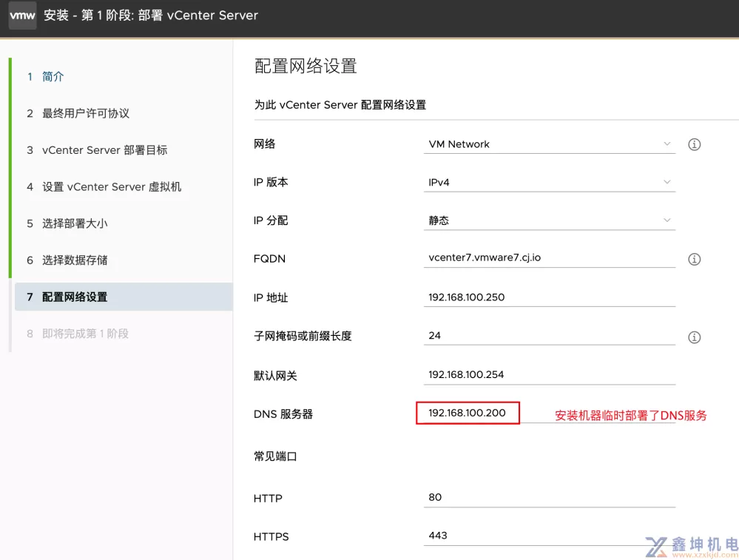Click the IP 地址 label
The height and width of the screenshot is (560, 739).
coord(271,297)
